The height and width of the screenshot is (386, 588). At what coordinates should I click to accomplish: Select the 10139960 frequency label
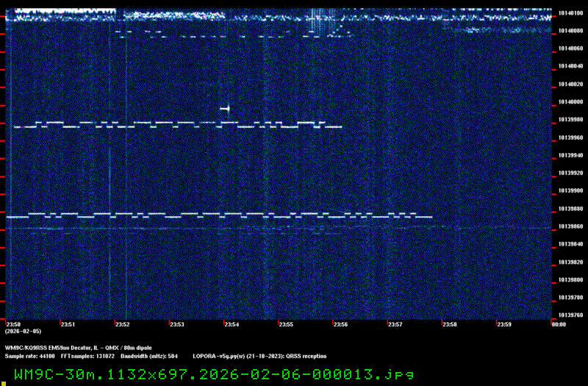570,137
